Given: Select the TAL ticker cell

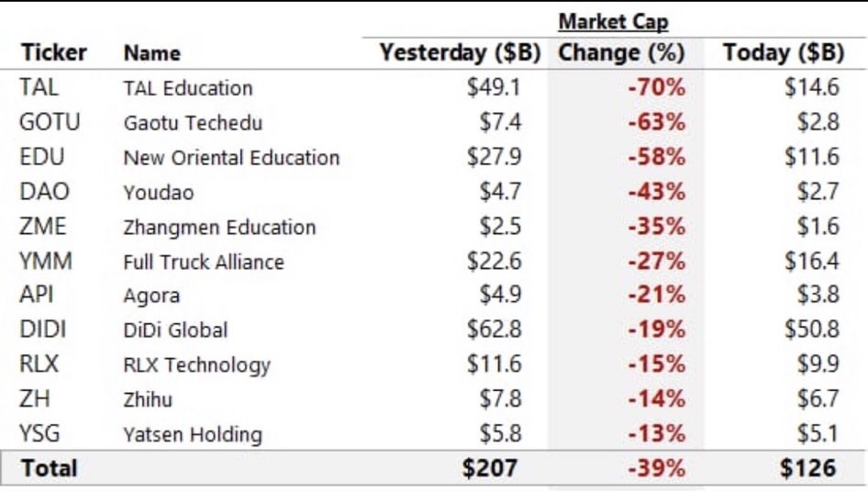Looking at the screenshot, I should click(x=39, y=88).
